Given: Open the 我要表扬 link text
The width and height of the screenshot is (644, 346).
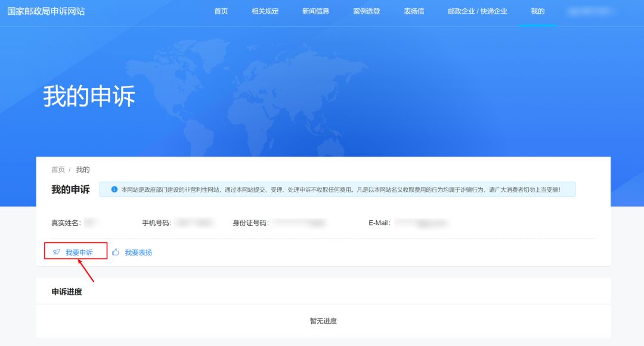Looking at the screenshot, I should click(x=138, y=253).
